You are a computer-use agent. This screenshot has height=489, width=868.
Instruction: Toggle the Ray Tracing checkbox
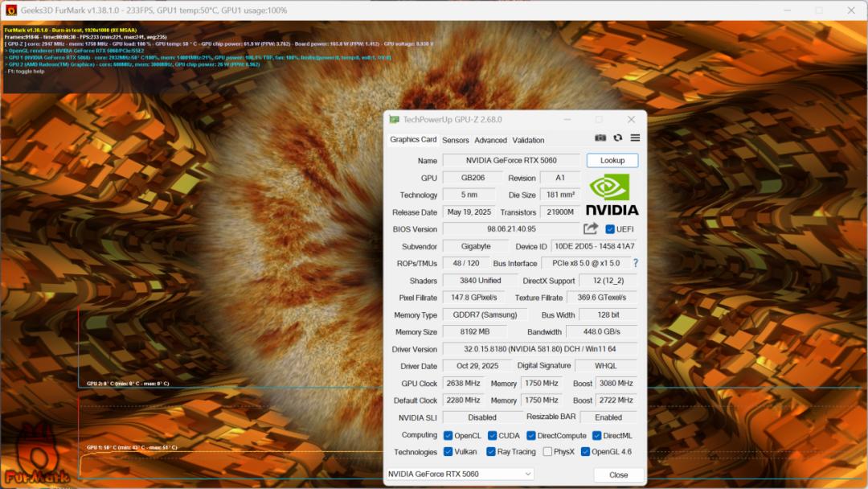pos(491,452)
